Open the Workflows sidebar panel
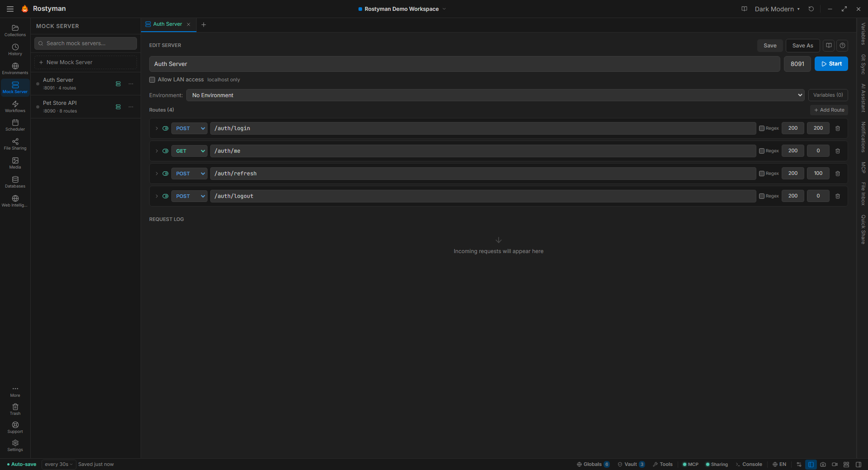 pos(15,106)
